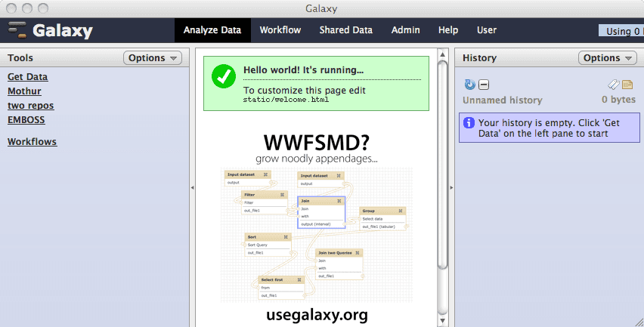644x327 pixels.
Task: Collapse the right History panel with its arrow handle
Action: pos(451,187)
